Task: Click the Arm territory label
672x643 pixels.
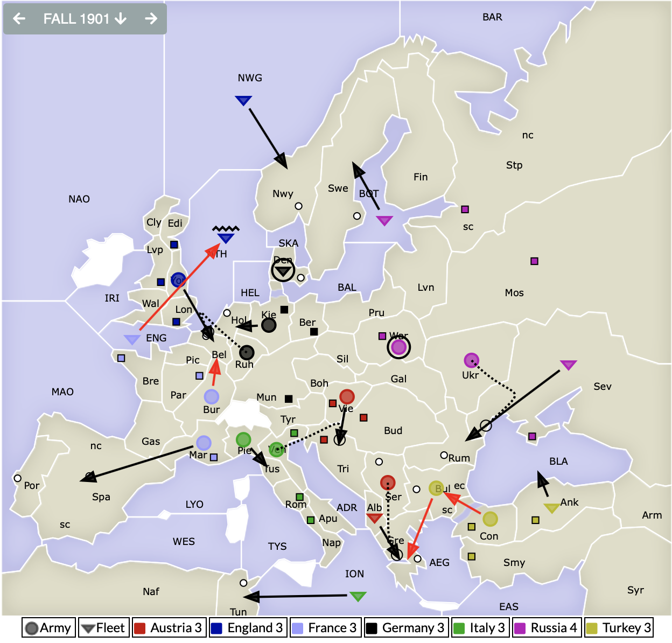Action: point(652,515)
